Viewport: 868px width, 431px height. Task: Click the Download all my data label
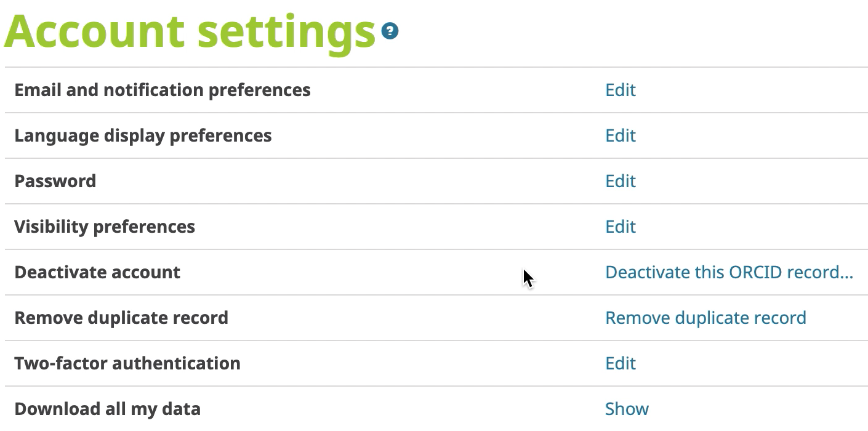[x=108, y=409]
